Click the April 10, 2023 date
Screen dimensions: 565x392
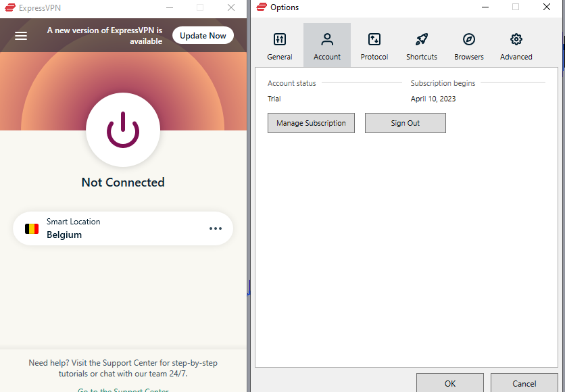pyautogui.click(x=433, y=99)
